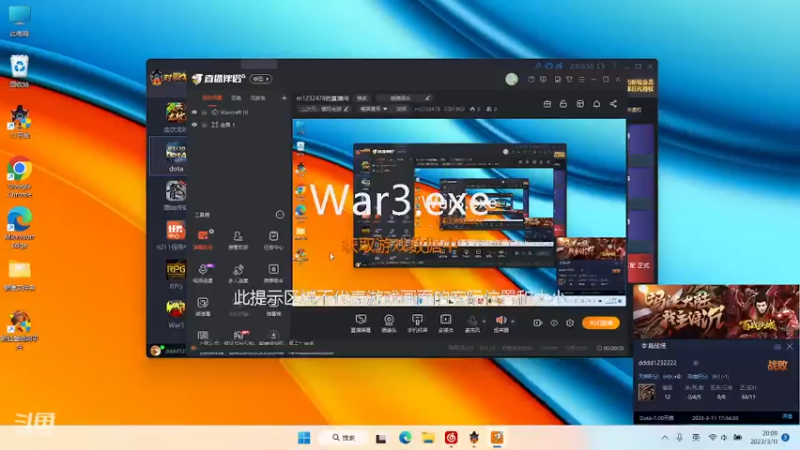
Task: Select the Warcraft III source row
Action: click(240, 112)
